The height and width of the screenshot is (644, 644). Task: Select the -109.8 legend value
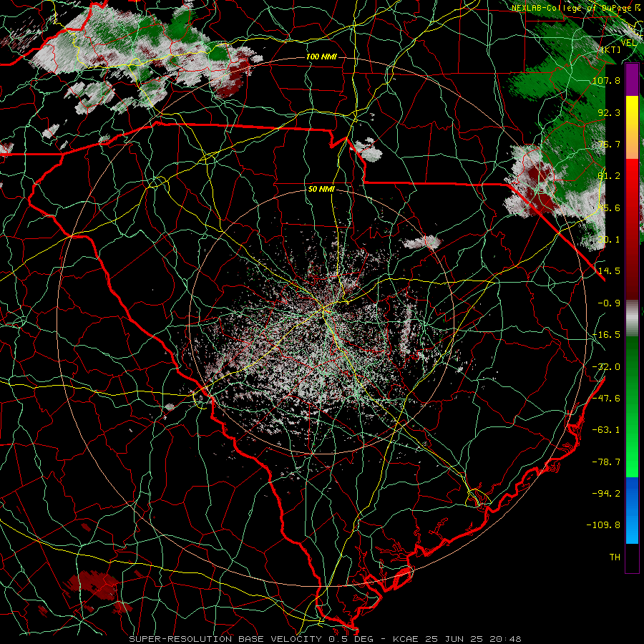[x=604, y=525]
